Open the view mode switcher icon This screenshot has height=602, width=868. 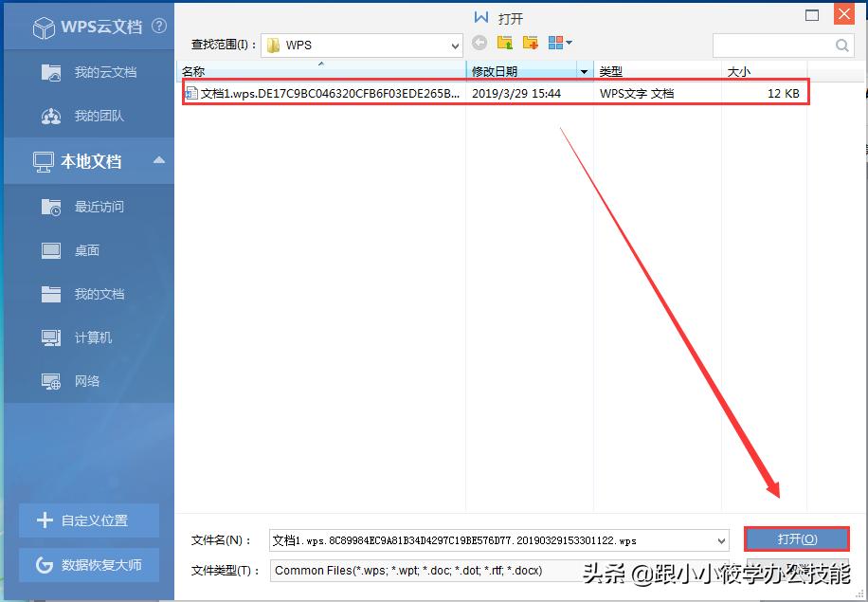pos(558,43)
